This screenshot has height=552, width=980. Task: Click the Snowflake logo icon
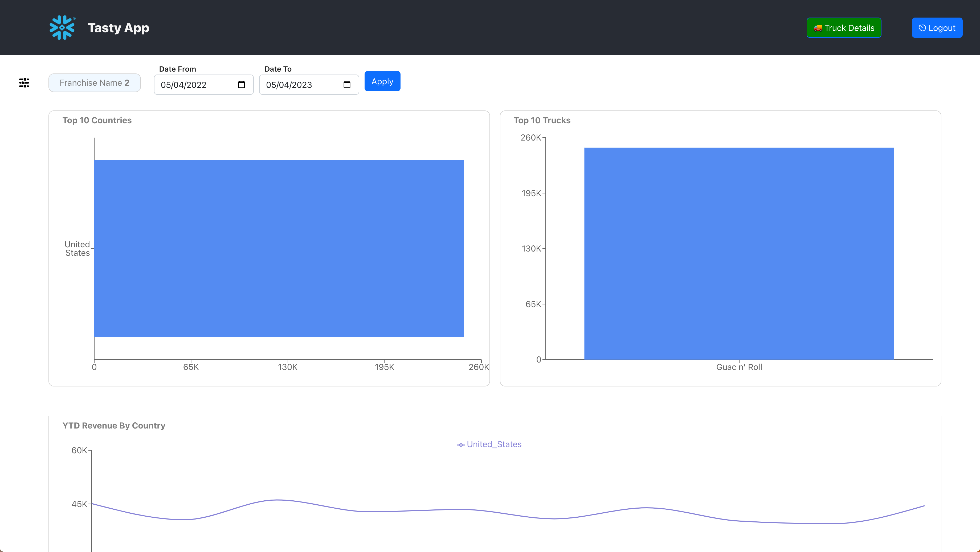click(x=62, y=27)
